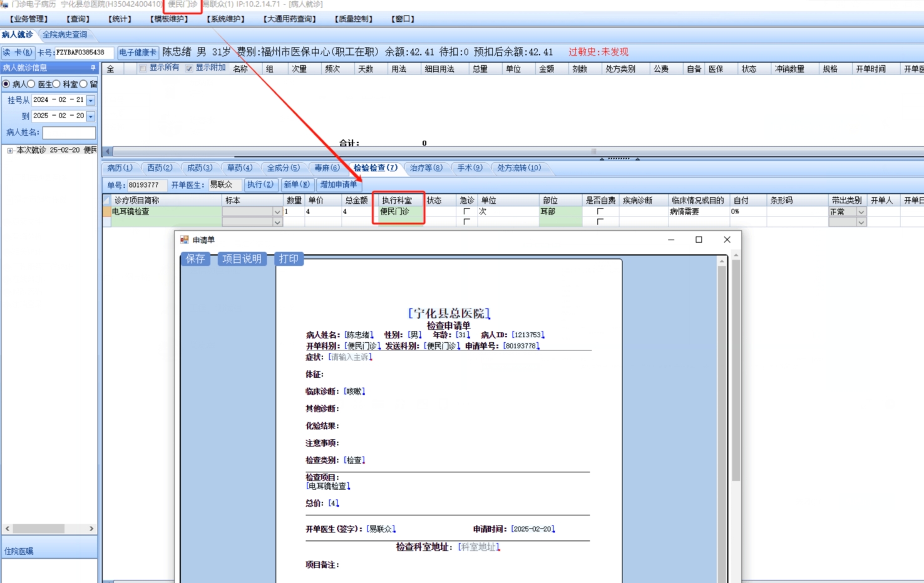Switch to the 治疗等(8) tab

coord(426,168)
